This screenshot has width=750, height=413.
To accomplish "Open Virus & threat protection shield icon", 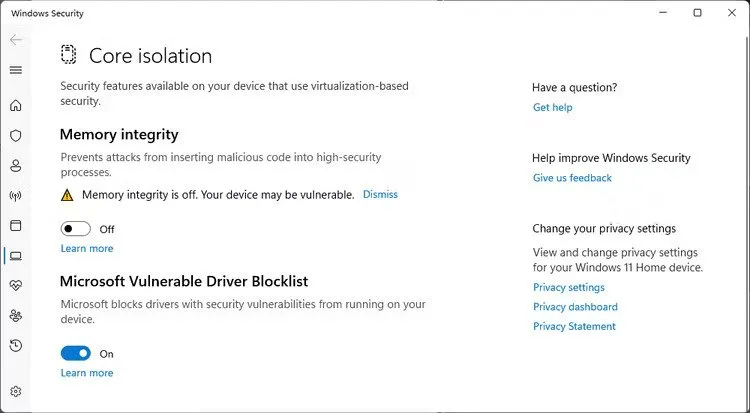I will (15, 135).
